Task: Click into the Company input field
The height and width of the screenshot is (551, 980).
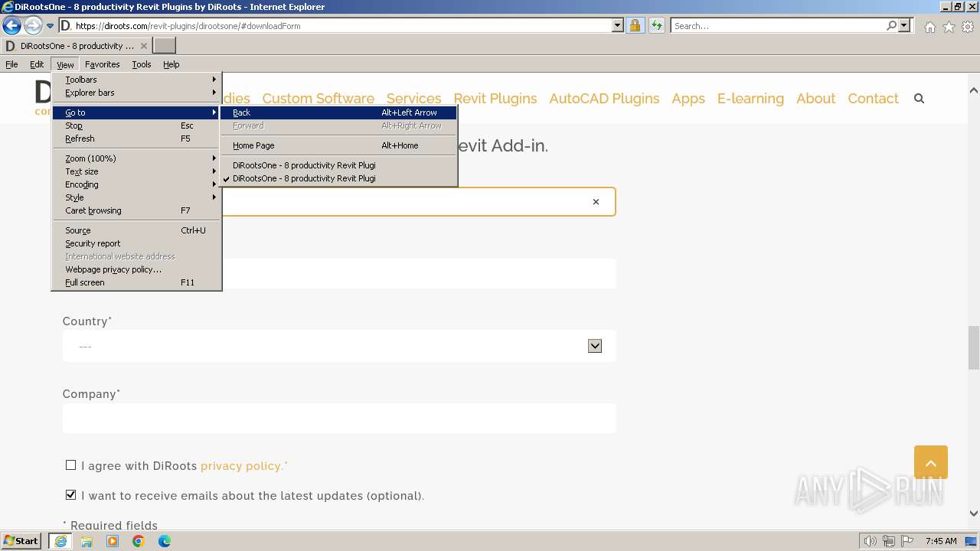Action: [x=339, y=418]
